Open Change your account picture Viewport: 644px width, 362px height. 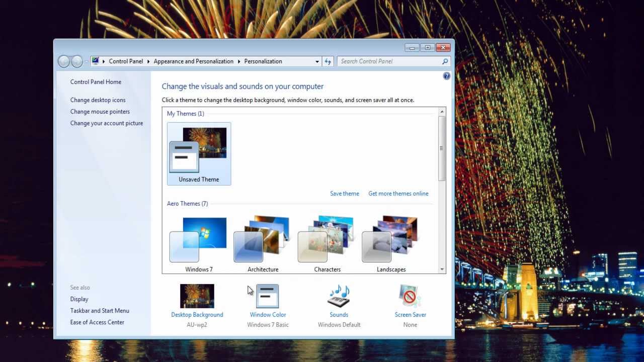pos(107,123)
